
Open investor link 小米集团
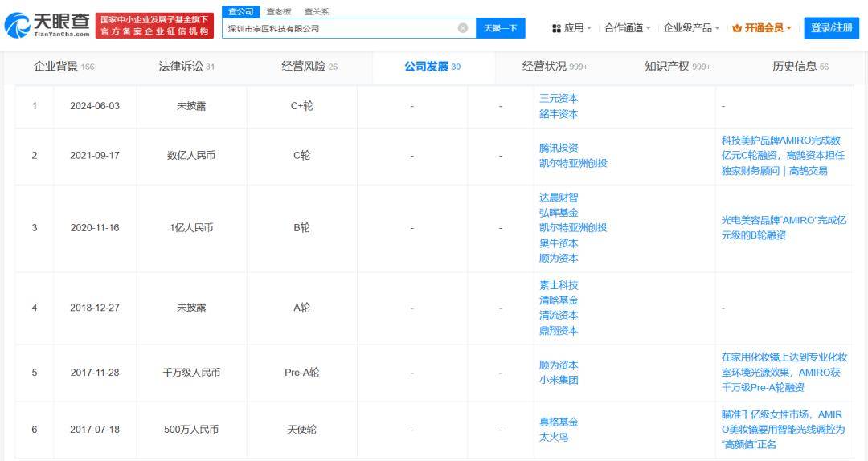[559, 380]
